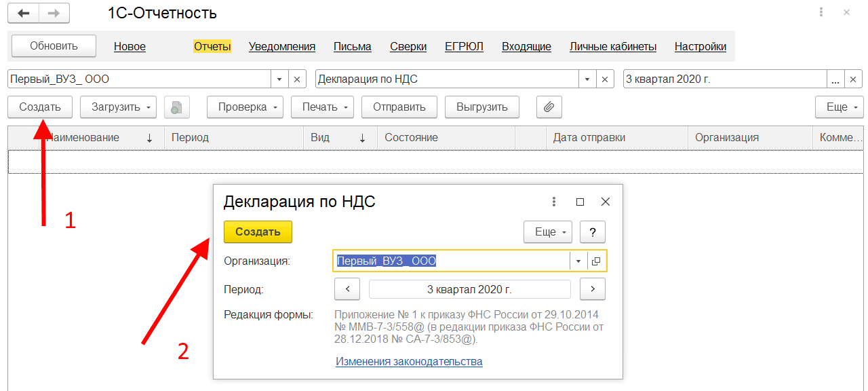The height and width of the screenshot is (391, 868).
Task: Close the Декларация по НДС dialog
Action: (x=606, y=202)
